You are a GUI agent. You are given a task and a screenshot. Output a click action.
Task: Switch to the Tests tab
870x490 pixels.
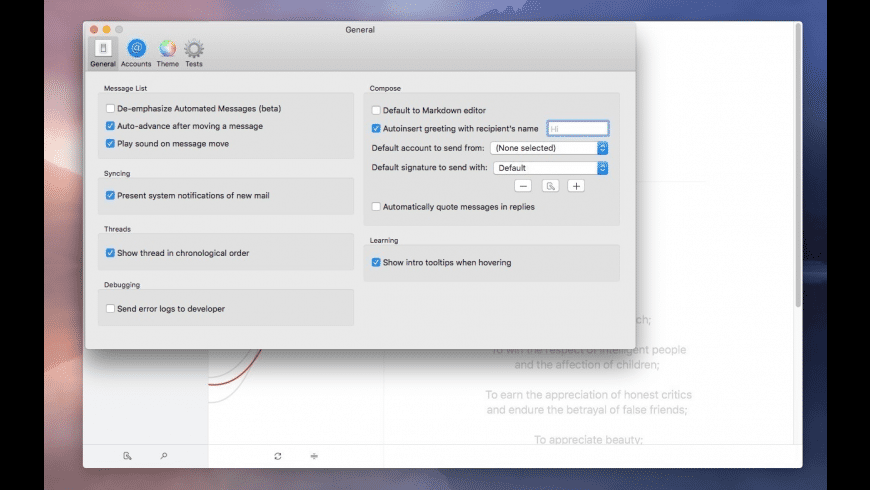(194, 53)
